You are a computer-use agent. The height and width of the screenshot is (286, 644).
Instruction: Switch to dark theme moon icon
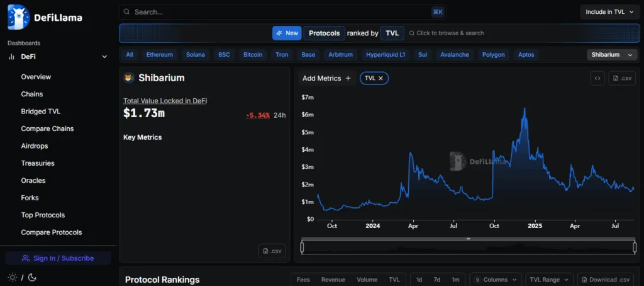coord(32,277)
